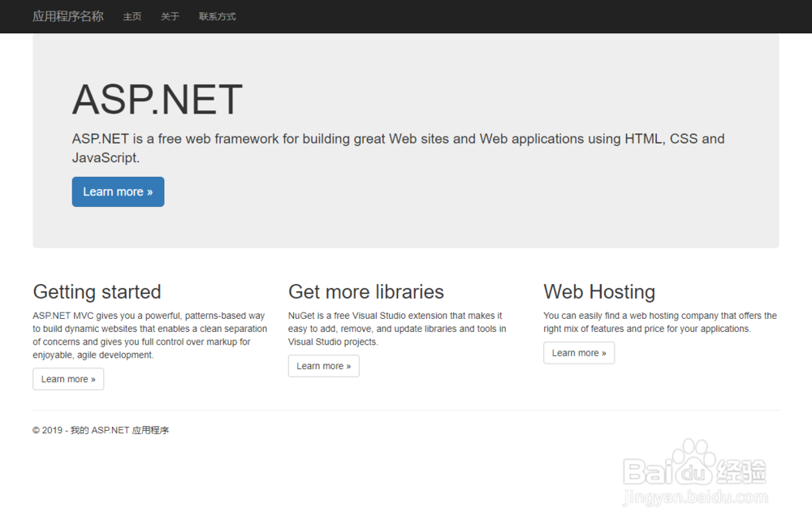Go to the 关于 page

coord(170,16)
